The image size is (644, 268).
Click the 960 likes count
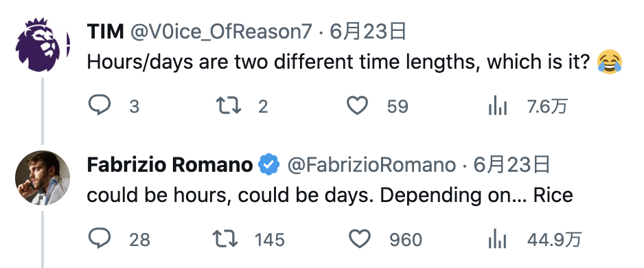405,239
